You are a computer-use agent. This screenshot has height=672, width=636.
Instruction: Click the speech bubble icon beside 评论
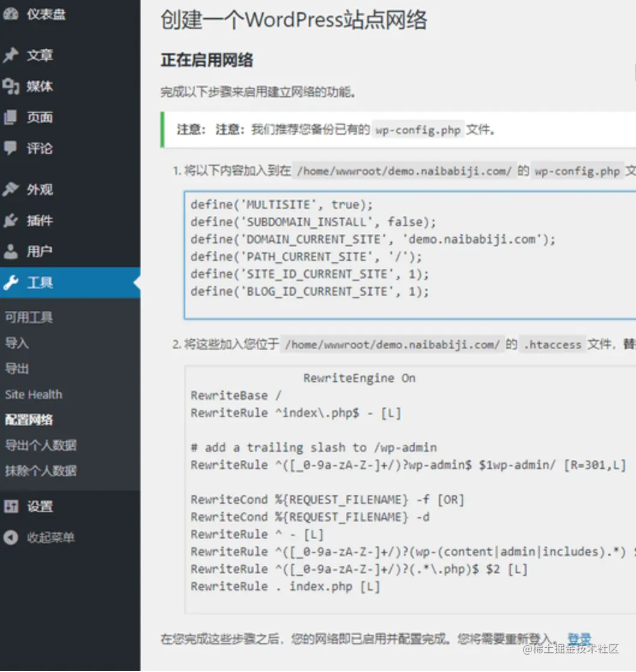point(10,148)
